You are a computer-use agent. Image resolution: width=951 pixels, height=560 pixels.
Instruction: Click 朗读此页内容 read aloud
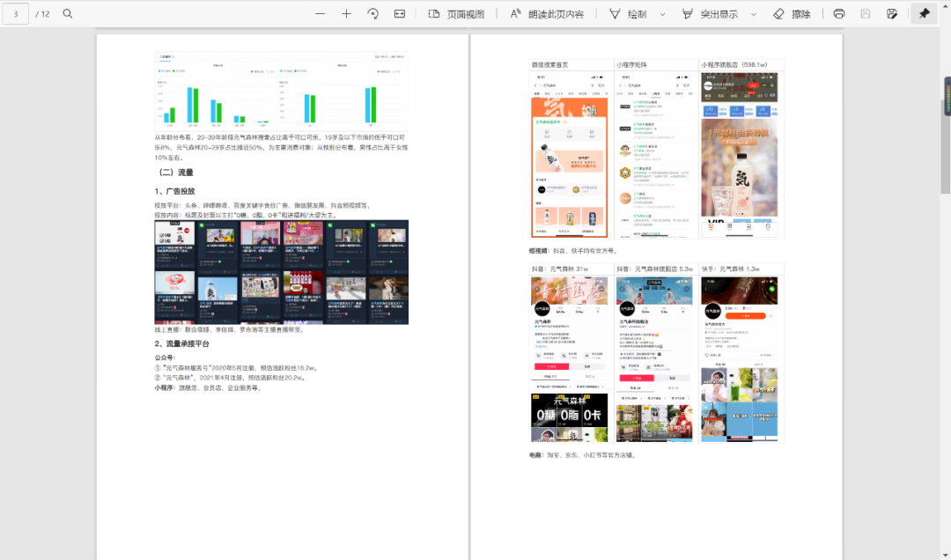(x=547, y=14)
